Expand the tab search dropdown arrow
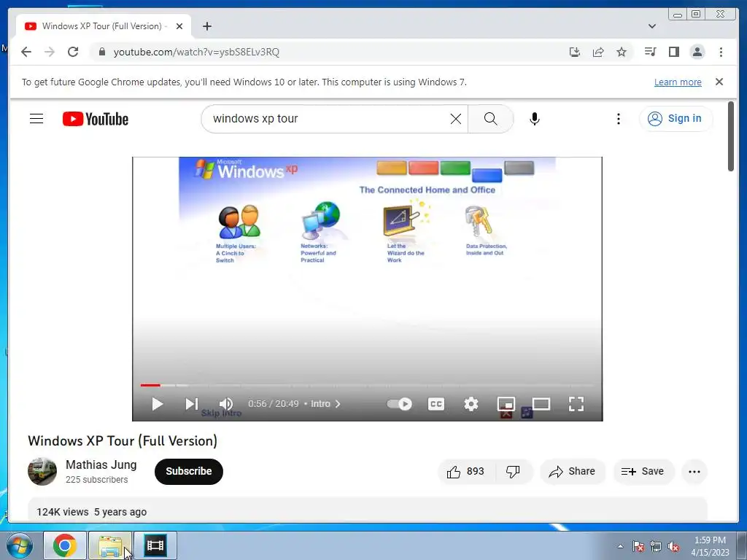The image size is (747, 560). tap(651, 26)
